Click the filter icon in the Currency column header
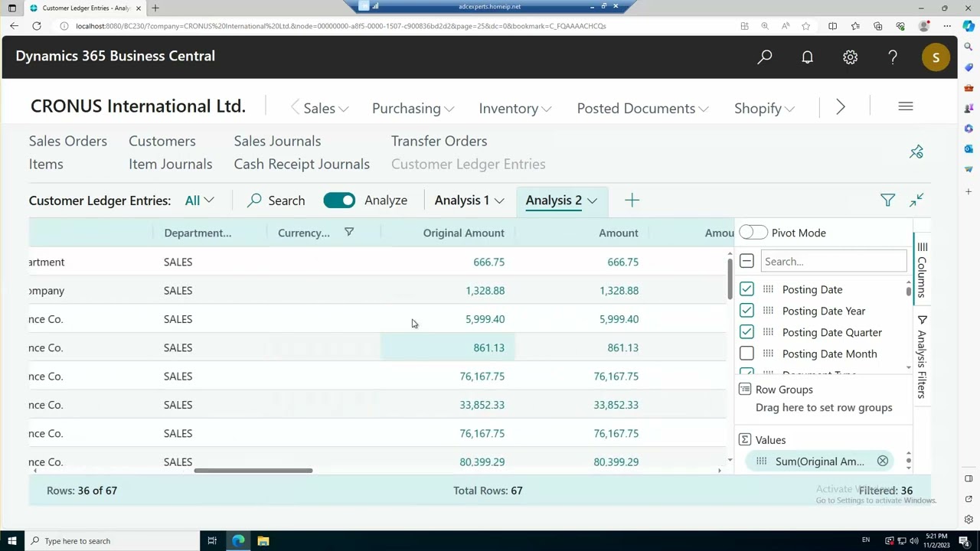 349,232
